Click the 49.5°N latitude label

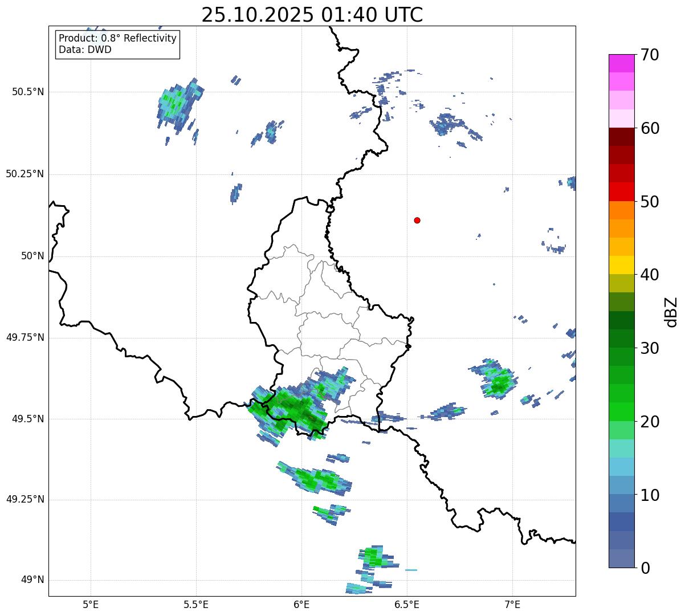point(28,419)
